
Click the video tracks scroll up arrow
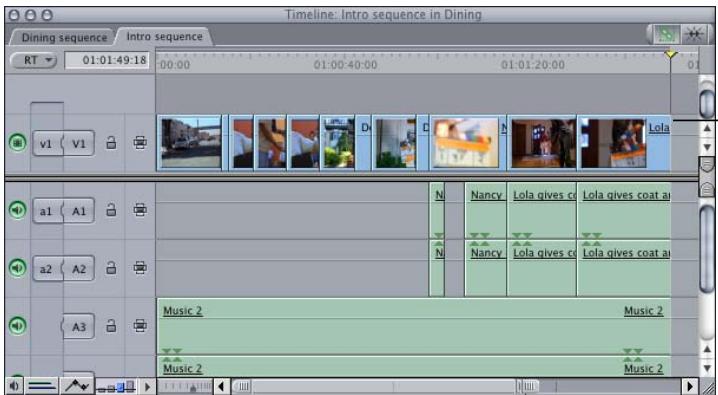(707, 129)
